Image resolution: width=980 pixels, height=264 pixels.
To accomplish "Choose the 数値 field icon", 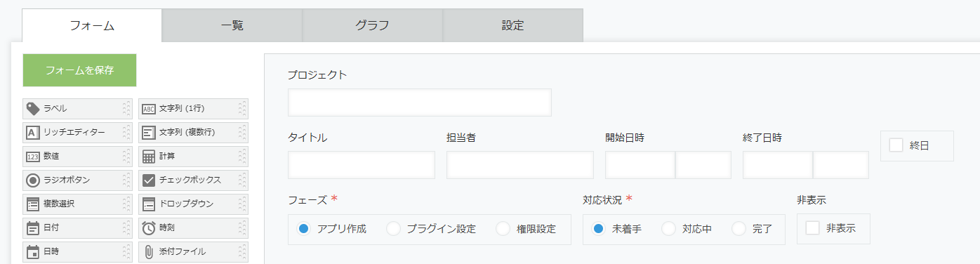I will coord(32,157).
